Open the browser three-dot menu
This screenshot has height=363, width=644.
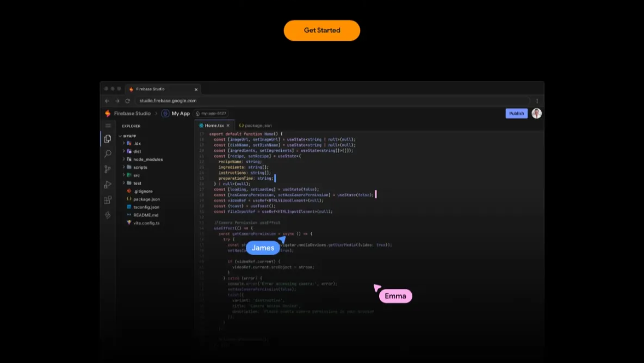[x=537, y=101]
